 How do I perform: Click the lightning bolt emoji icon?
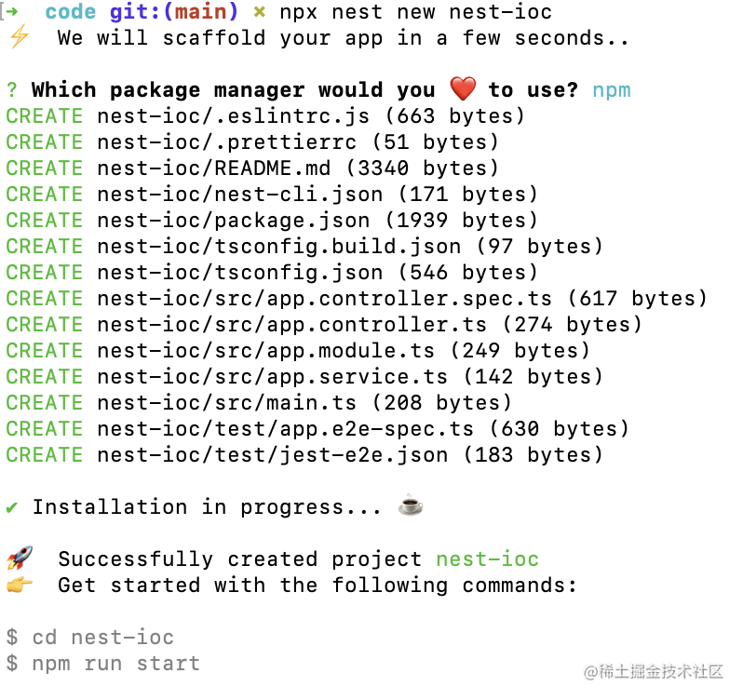click(x=20, y=37)
